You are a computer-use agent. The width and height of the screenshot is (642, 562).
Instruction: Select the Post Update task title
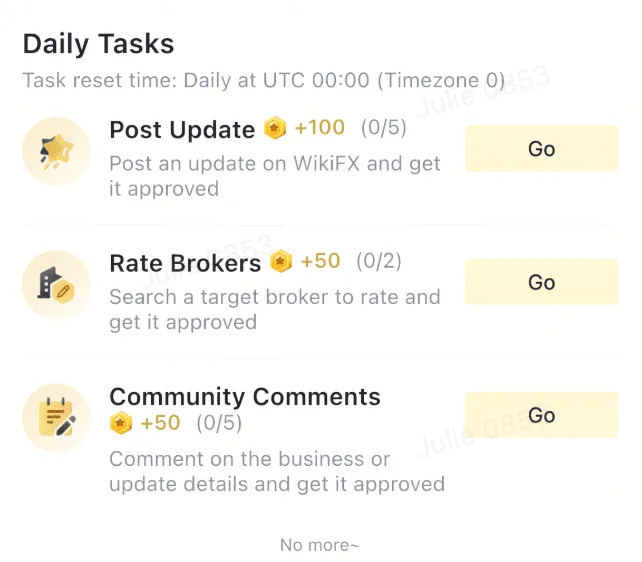coord(182,130)
